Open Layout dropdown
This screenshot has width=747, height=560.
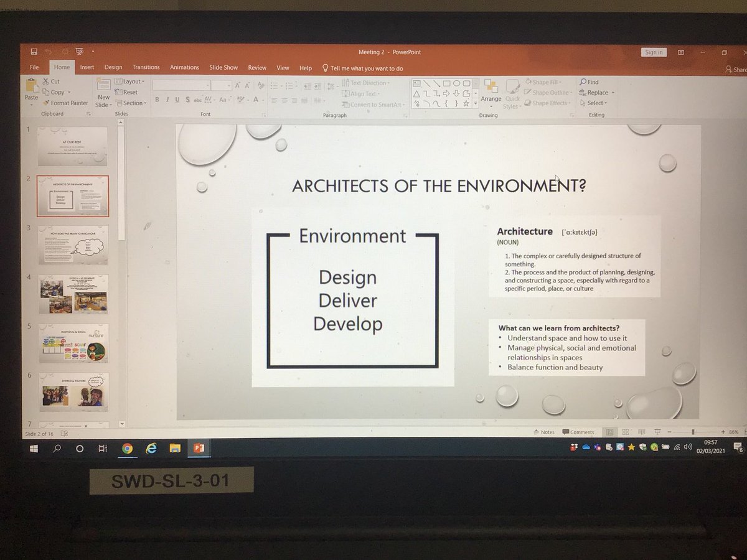point(129,82)
